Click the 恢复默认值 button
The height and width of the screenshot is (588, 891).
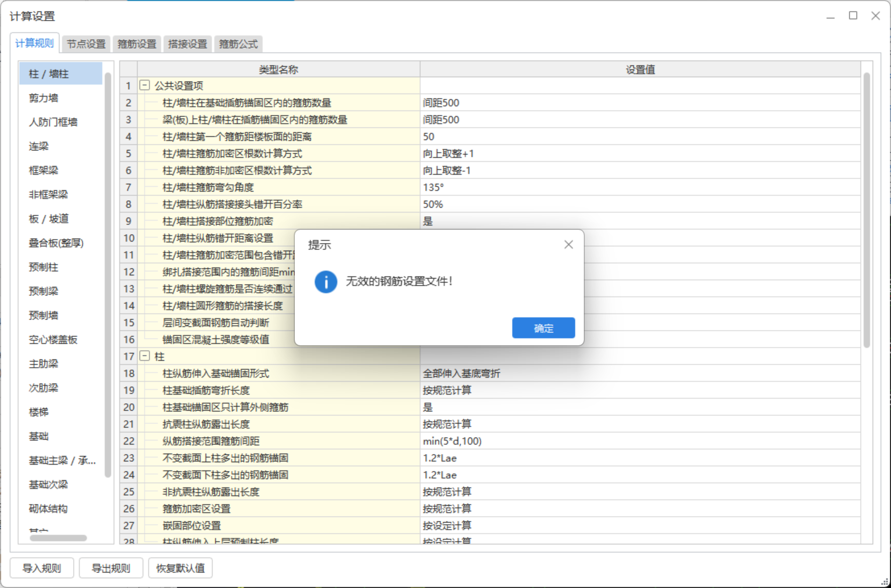[x=180, y=568]
